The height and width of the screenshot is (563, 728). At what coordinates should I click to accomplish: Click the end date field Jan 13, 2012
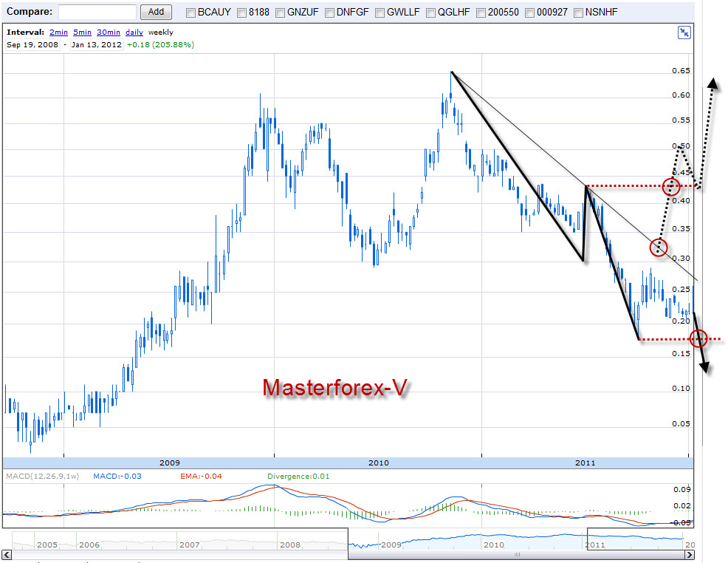pyautogui.click(x=97, y=44)
